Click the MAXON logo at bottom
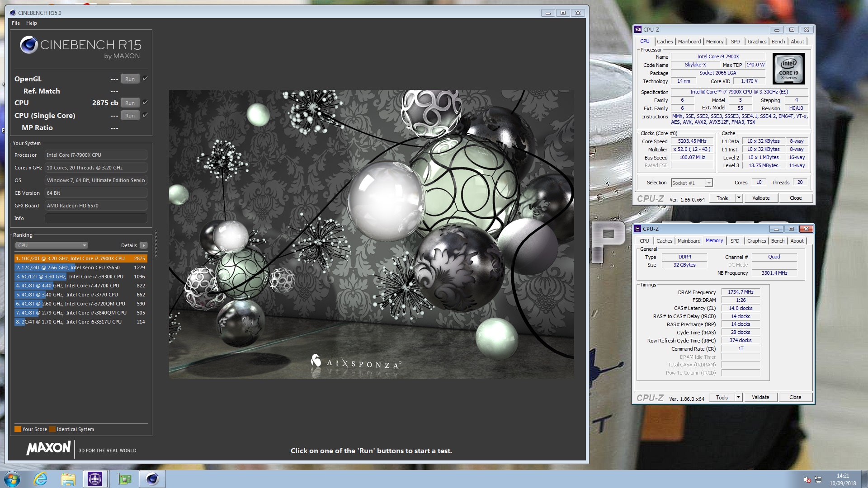 pyautogui.click(x=48, y=448)
